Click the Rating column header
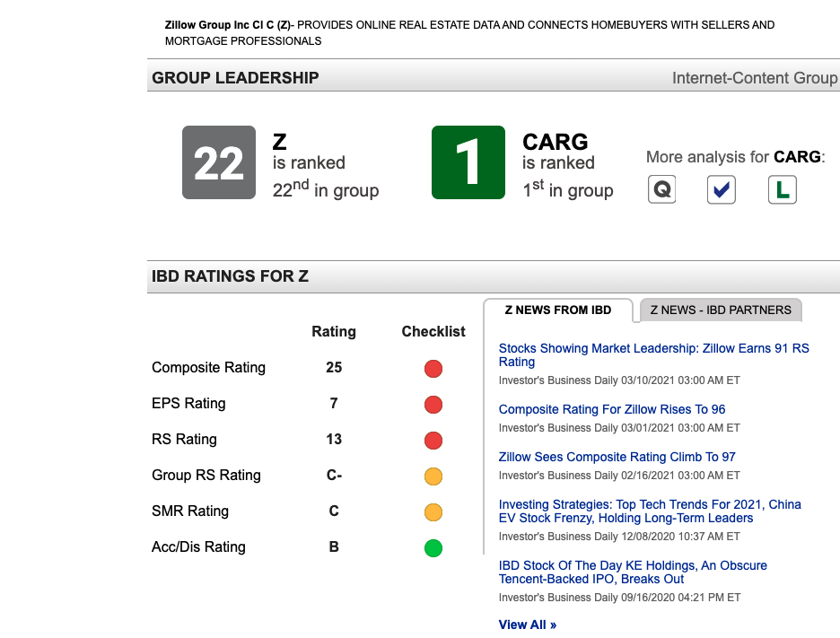This screenshot has height=638, width=840. 334,332
